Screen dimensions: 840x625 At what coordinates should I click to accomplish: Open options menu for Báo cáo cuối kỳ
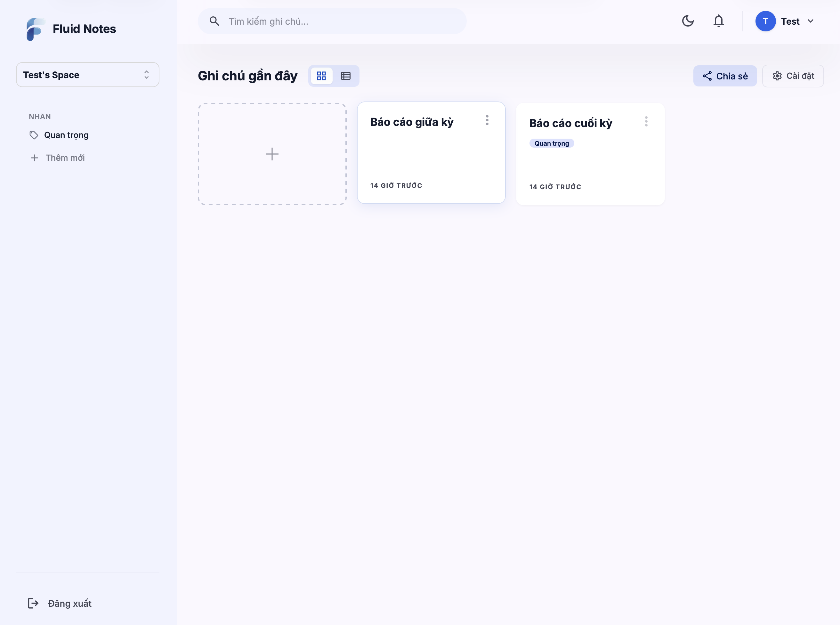[x=646, y=121]
